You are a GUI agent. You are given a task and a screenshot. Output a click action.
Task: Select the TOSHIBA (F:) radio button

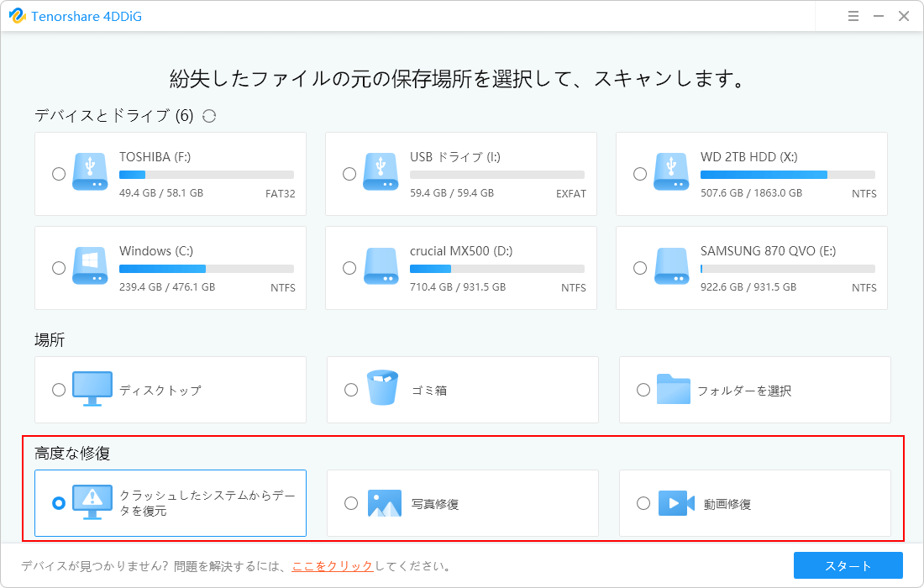coord(58,174)
